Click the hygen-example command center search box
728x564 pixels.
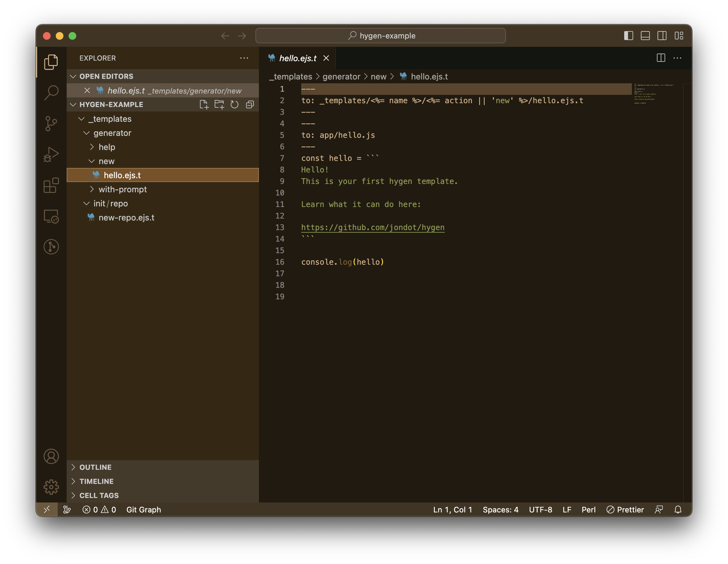tap(380, 36)
